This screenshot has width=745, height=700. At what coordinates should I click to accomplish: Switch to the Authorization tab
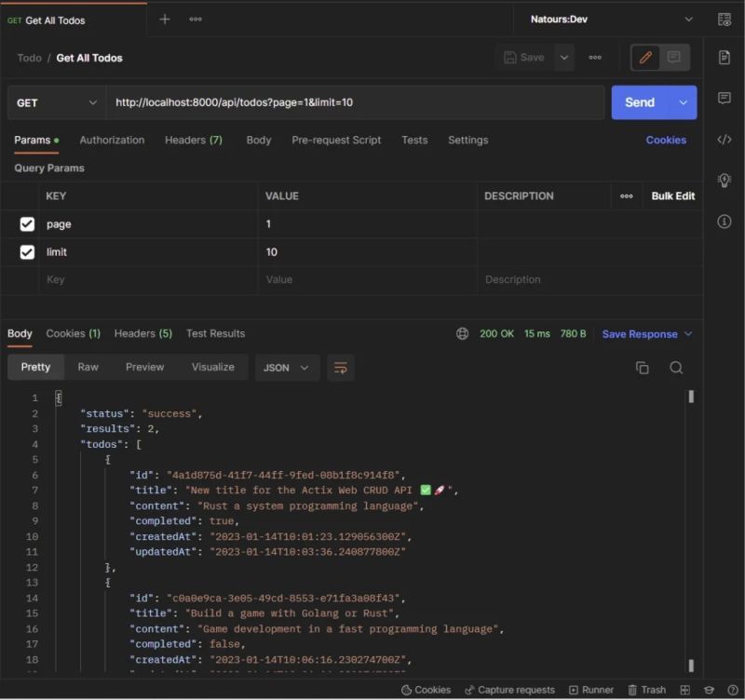112,141
